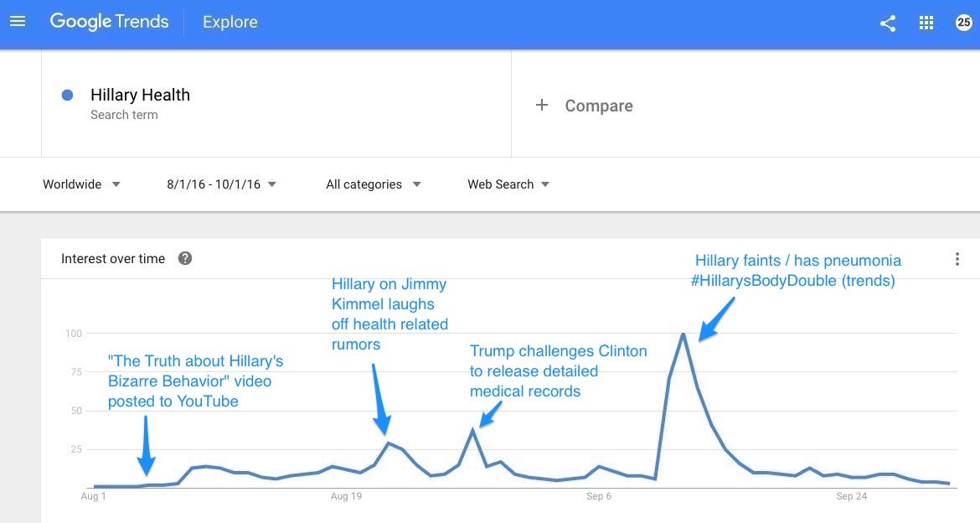Open the navigation hamburger menu

pos(17,21)
